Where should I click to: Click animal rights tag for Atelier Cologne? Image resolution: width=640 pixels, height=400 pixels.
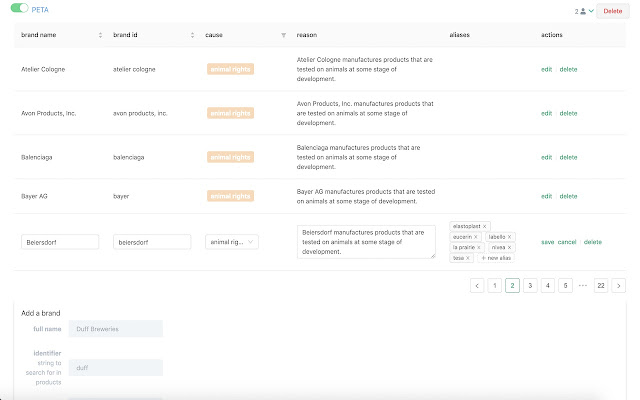pos(230,69)
